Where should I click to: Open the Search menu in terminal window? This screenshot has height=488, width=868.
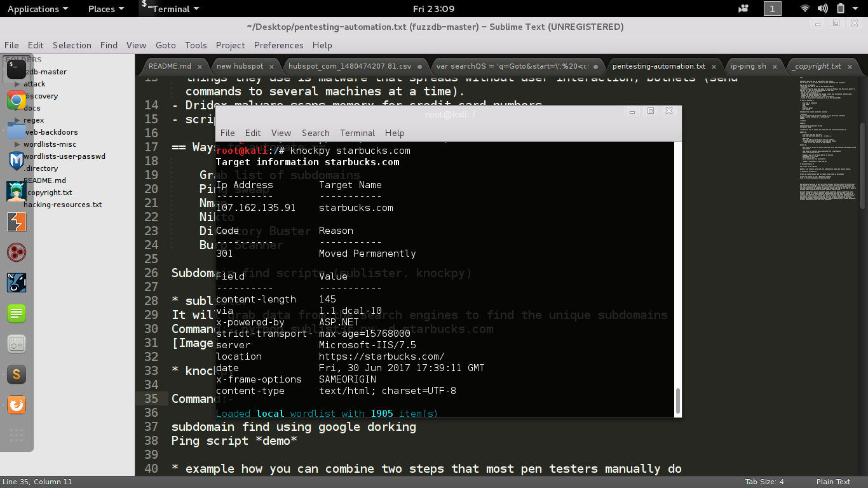point(316,133)
